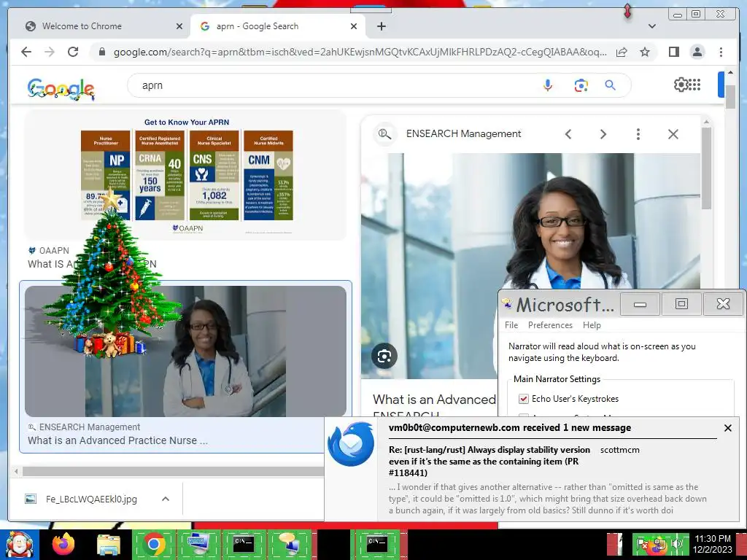The image size is (747, 560).
Task: Search by image with Google Lens icon
Action: [x=581, y=85]
